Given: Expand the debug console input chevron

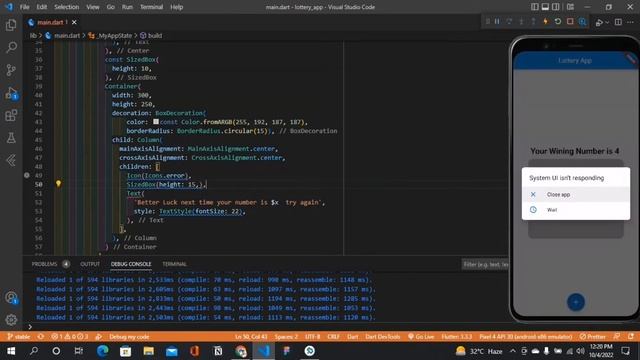Looking at the screenshot, I should coord(30,327).
